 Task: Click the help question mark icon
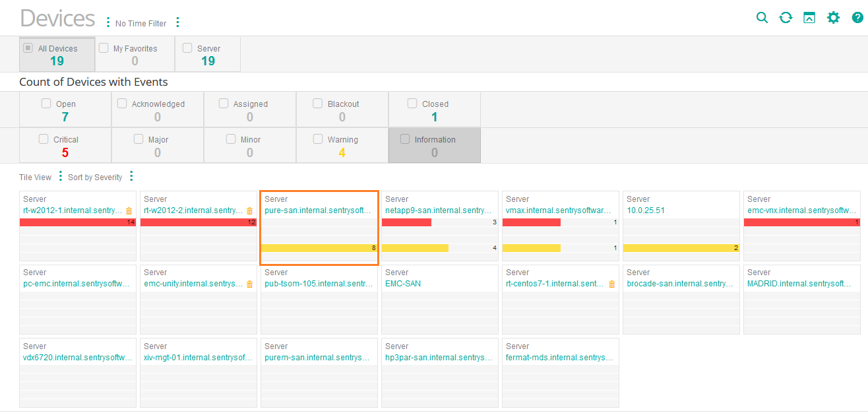click(x=857, y=18)
